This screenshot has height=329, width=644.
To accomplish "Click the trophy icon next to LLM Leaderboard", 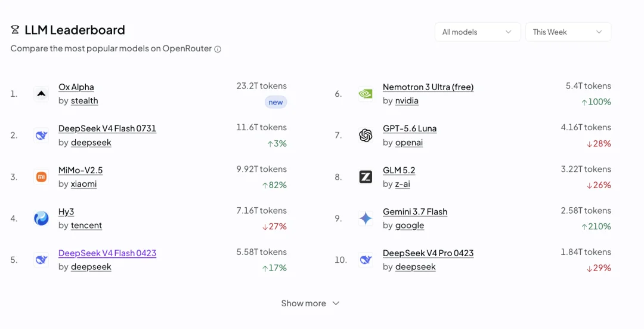I will pyautogui.click(x=15, y=30).
